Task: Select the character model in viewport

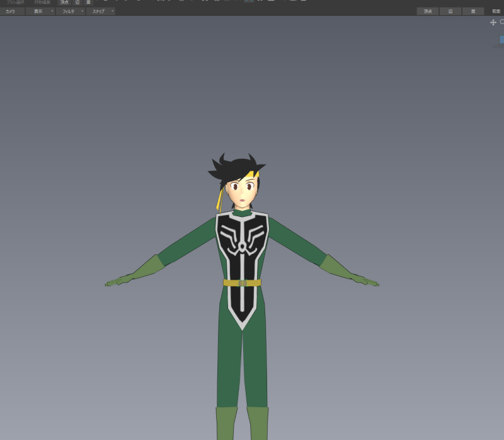Action: point(242,296)
